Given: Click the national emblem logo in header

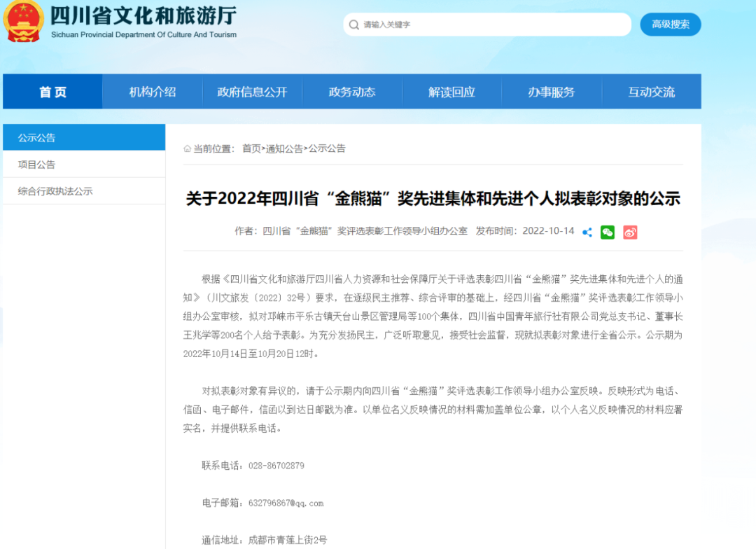Looking at the screenshot, I should click(22, 22).
